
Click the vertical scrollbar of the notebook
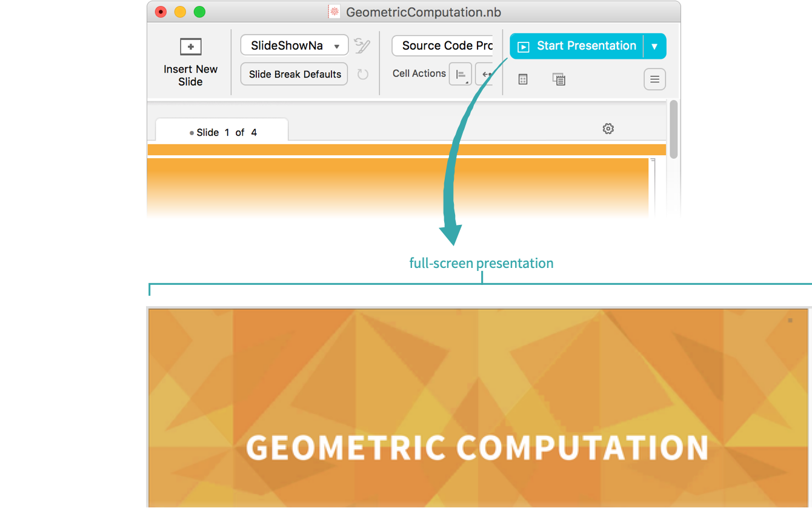tap(673, 130)
